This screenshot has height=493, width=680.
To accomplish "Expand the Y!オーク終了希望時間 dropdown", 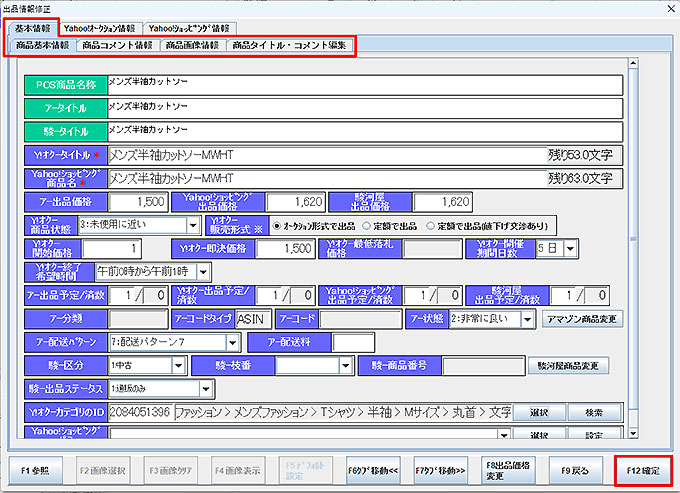I will (203, 271).
